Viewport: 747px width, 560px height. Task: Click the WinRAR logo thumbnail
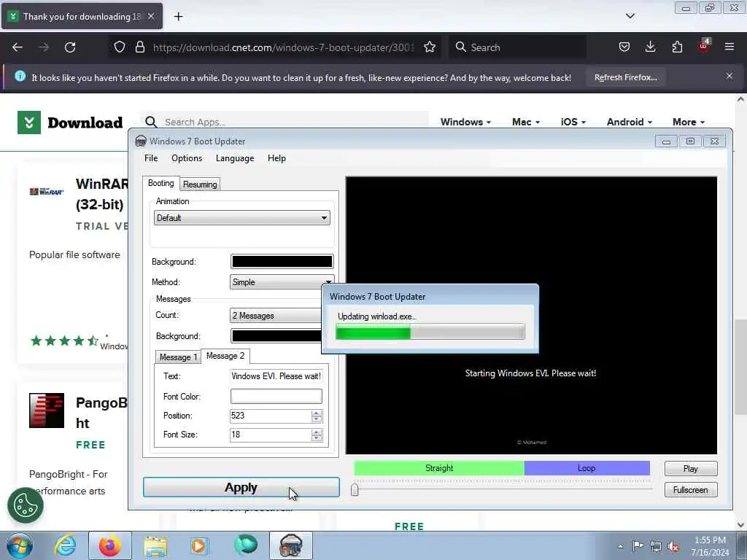47,192
